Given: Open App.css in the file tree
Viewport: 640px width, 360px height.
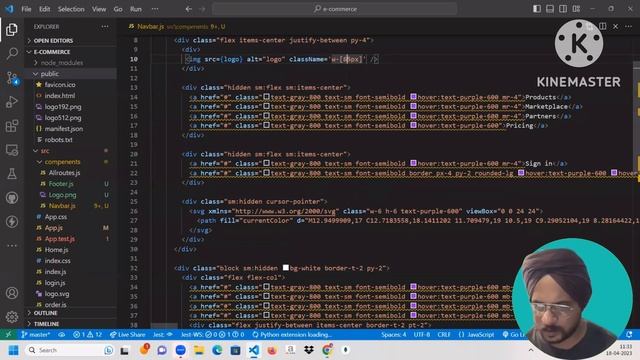Looking at the screenshot, I should (x=56, y=217).
